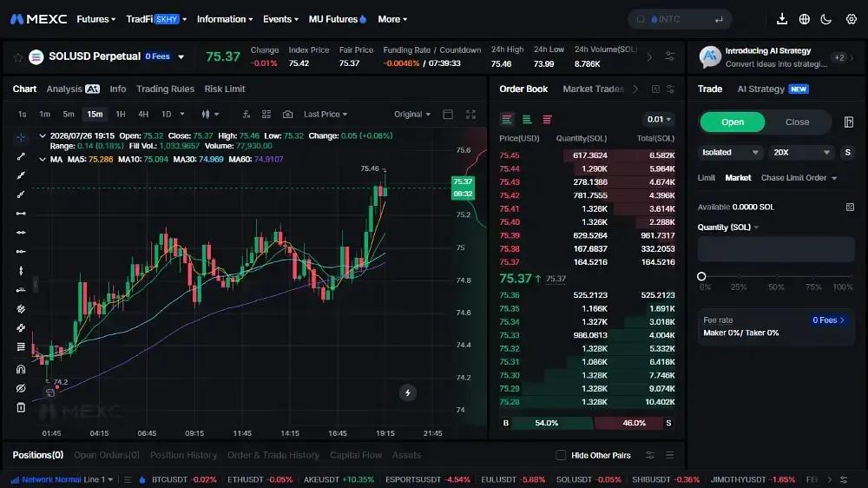This screenshot has width=868, height=488.
Task: Toggle the S mode button next to 20X
Action: (x=847, y=152)
